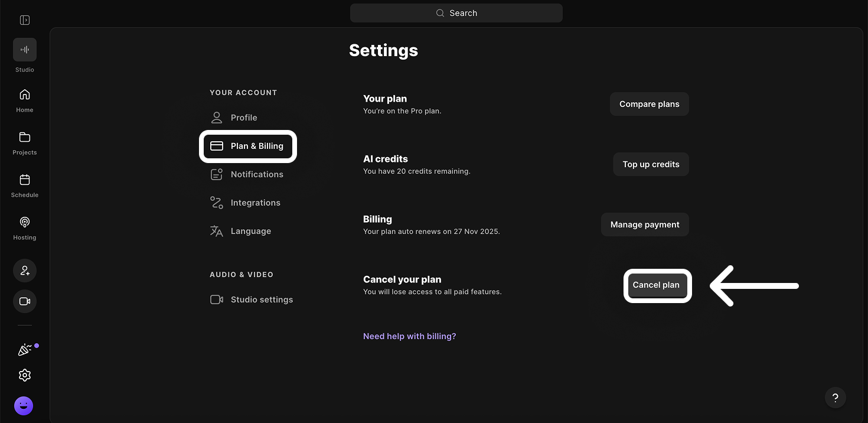Click the help question mark button
Screen dimensions: 868x423
click(x=835, y=398)
